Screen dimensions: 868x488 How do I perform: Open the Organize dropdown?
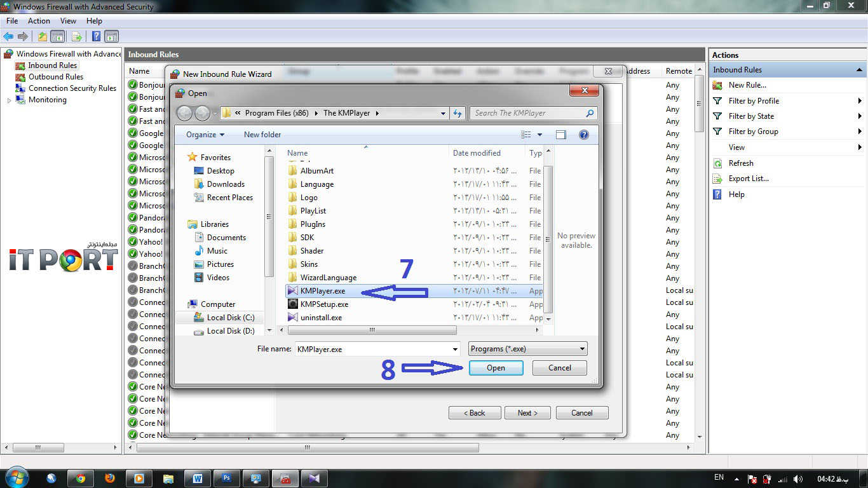pyautogui.click(x=205, y=135)
